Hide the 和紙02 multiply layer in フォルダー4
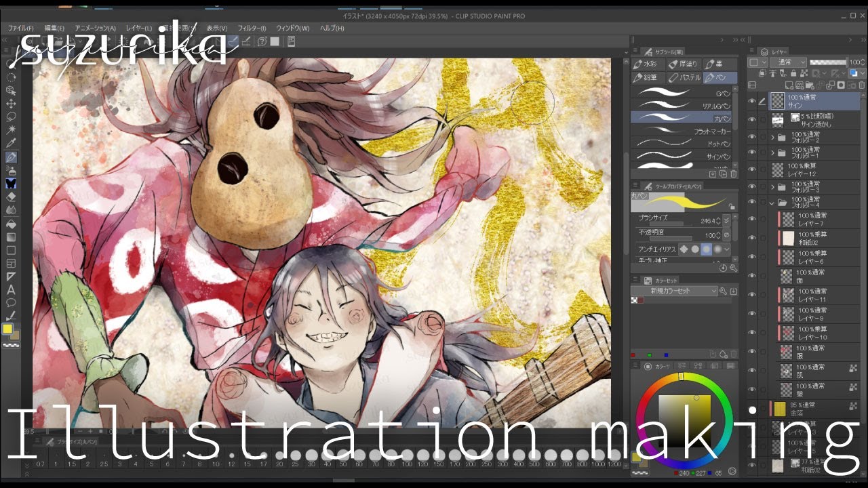Viewport: 868px width, 488px height. pos(751,238)
